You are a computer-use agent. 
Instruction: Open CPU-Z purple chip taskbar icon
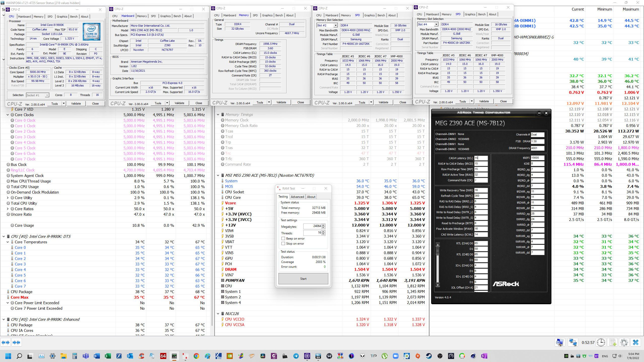point(307,356)
